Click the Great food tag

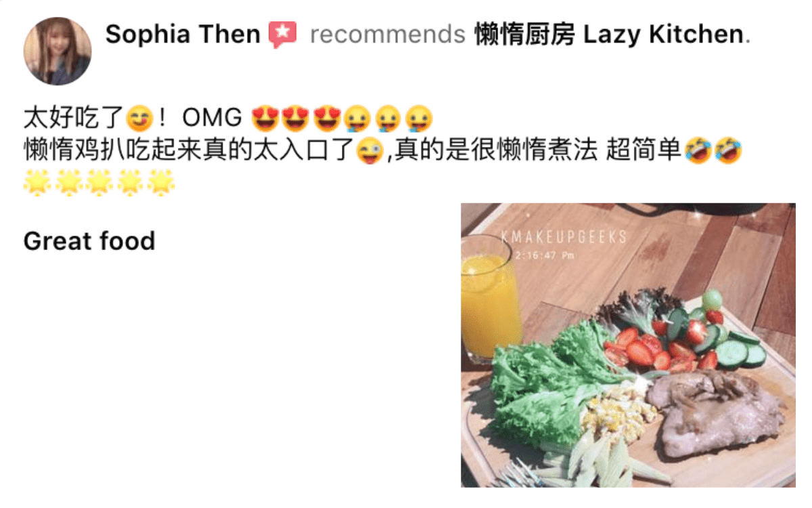(x=89, y=241)
